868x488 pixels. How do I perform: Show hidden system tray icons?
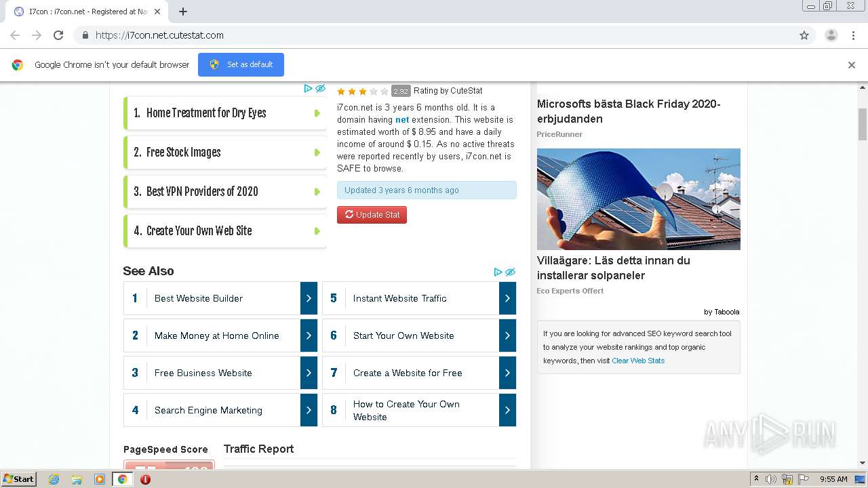coord(756,479)
